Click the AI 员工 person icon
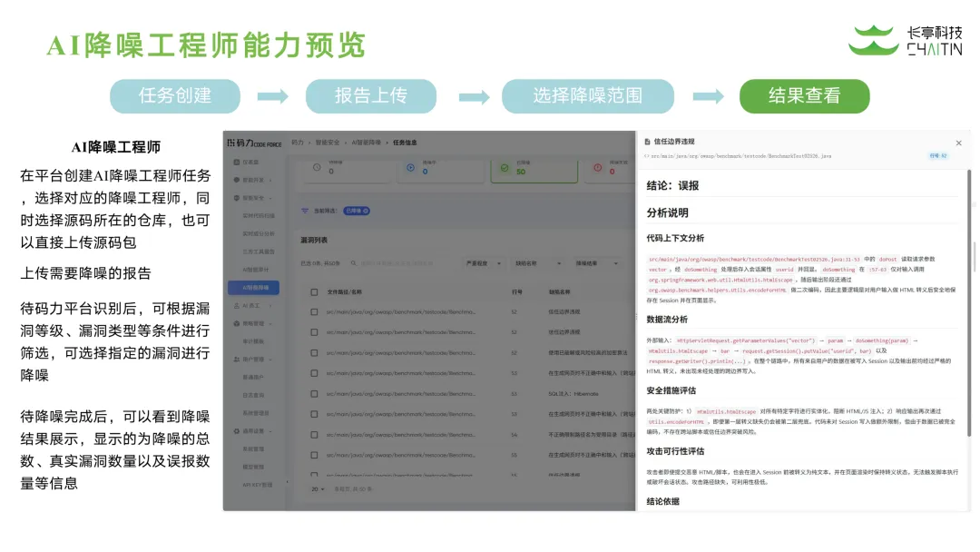This screenshot has height=552, width=980. click(237, 306)
